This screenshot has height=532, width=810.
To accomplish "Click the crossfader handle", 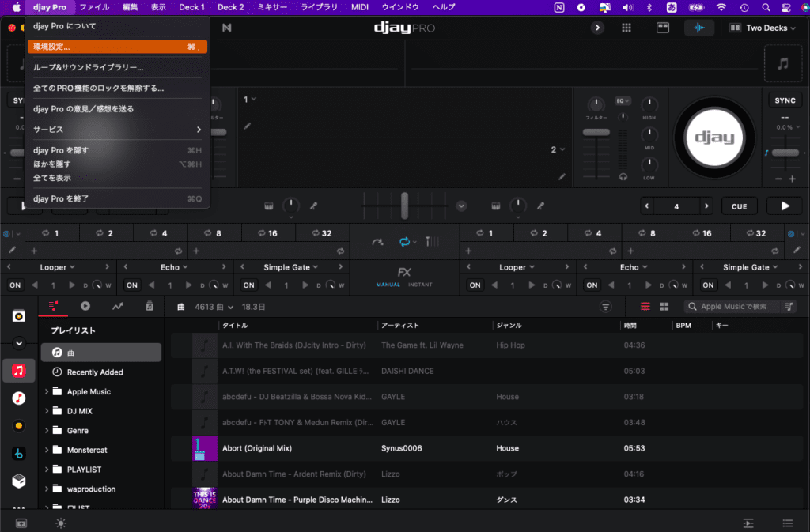I will coord(404,206).
